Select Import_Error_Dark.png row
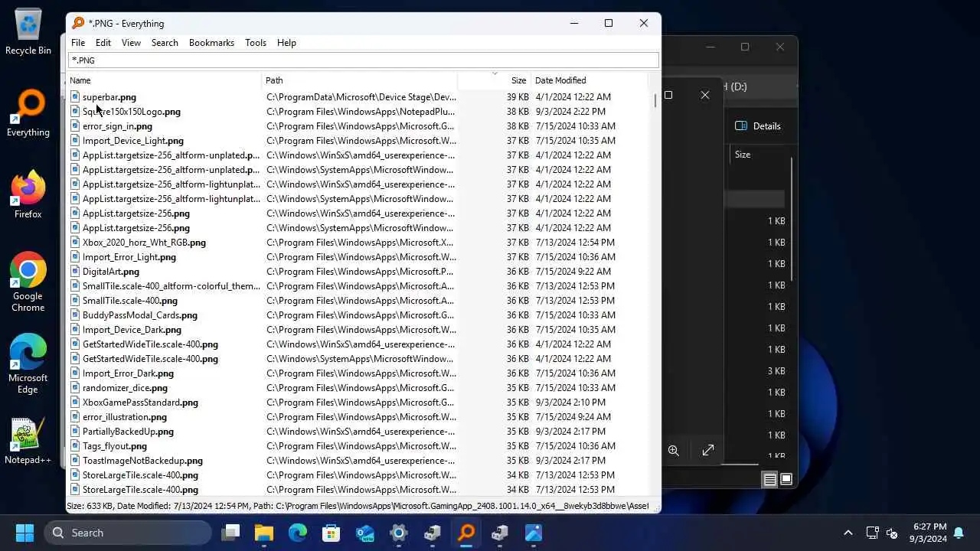The image size is (980, 551). pyautogui.click(x=361, y=373)
